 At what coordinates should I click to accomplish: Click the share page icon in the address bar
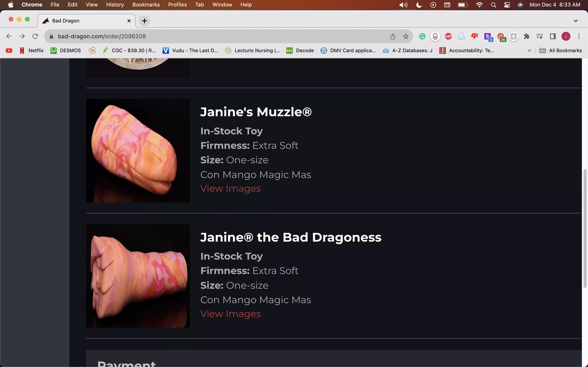click(x=393, y=36)
